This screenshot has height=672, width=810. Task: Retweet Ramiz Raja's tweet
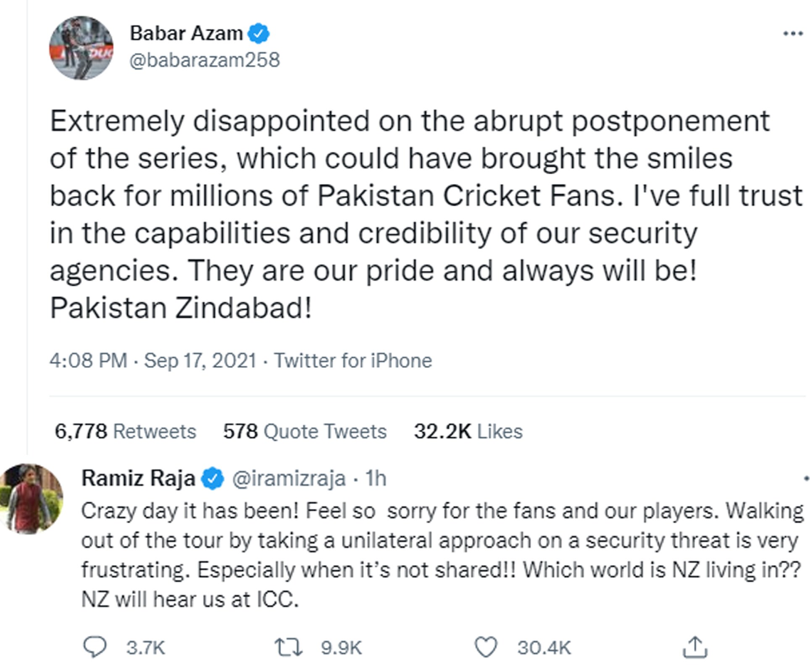(x=288, y=647)
